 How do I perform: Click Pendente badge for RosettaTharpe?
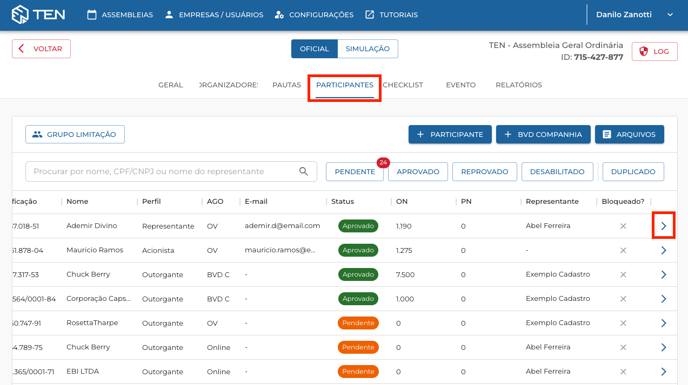click(x=358, y=323)
